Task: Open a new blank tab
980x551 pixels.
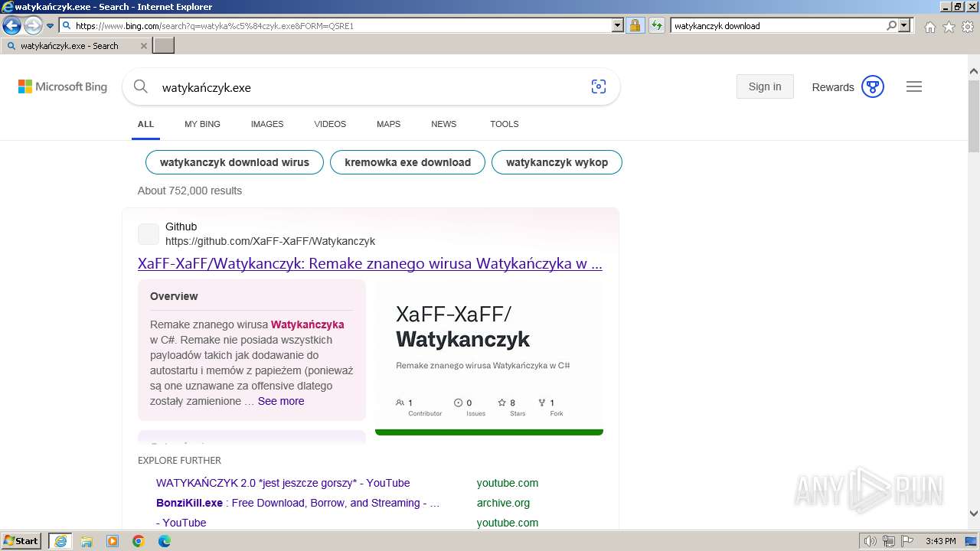Action: point(164,46)
